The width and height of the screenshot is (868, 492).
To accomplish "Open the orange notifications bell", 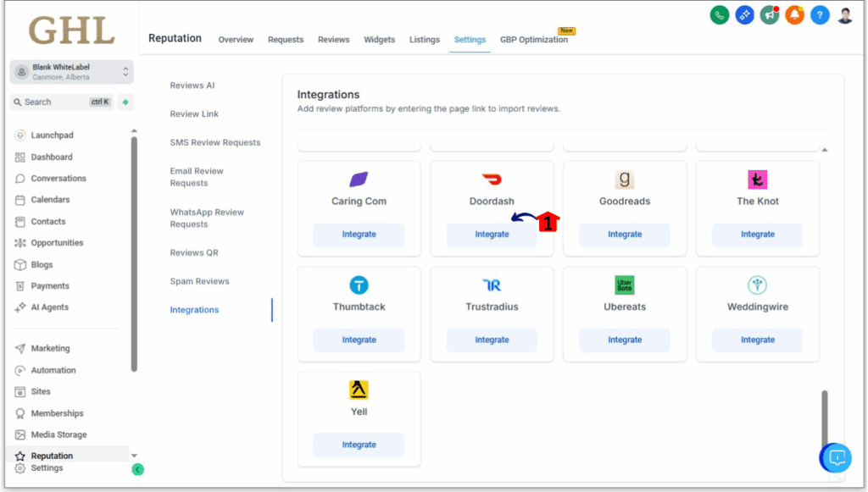I will pos(794,15).
